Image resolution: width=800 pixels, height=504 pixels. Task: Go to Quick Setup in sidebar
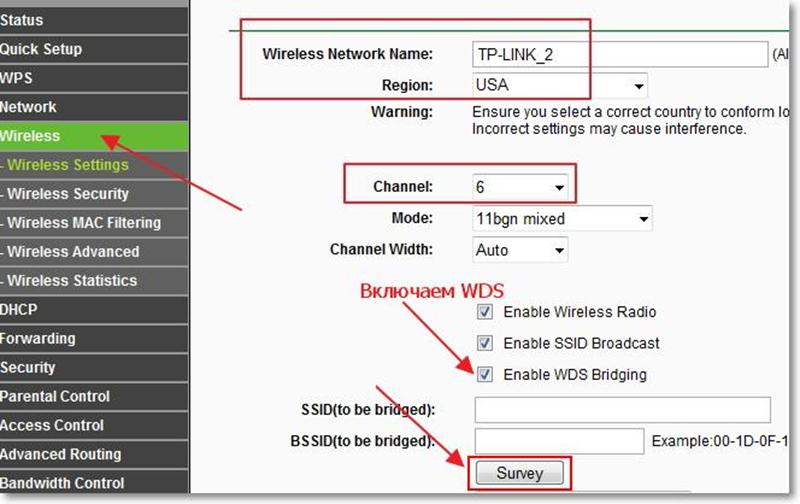pos(41,49)
